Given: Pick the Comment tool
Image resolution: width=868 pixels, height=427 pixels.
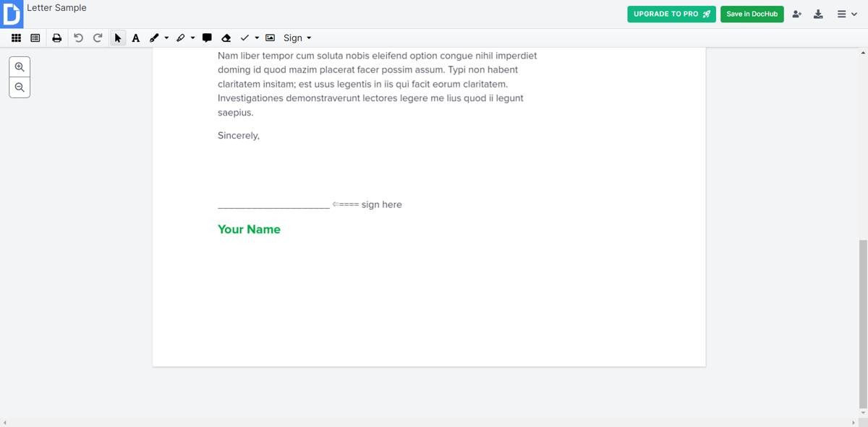Looking at the screenshot, I should [207, 38].
